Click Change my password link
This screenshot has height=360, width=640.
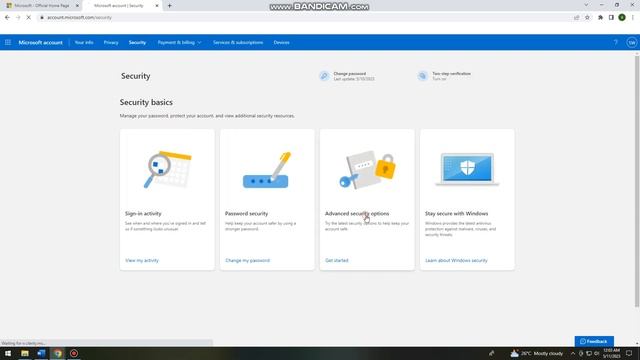point(247,260)
